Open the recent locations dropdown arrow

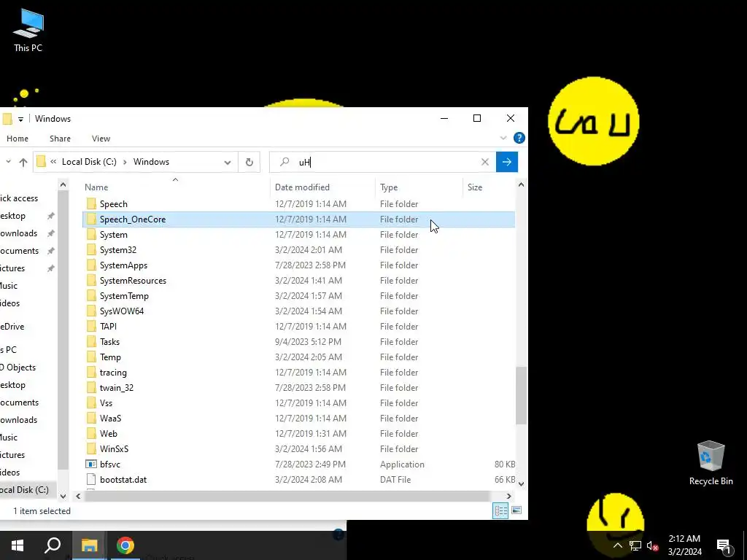tap(8, 162)
